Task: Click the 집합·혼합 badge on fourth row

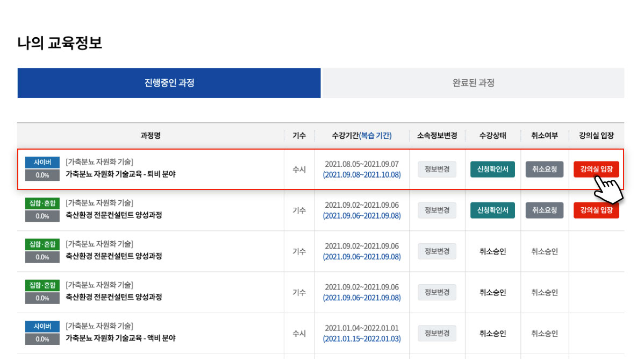Action: pos(41,284)
